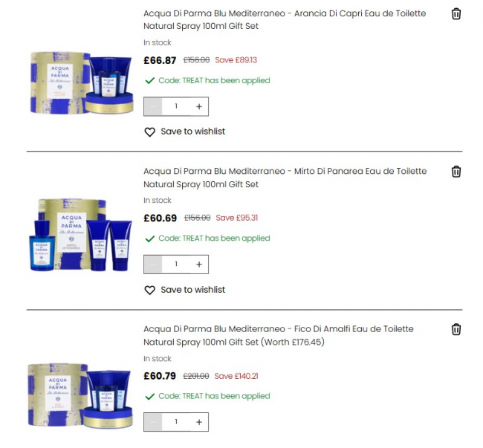Delete the Fico Di Amalfi gift set
Viewport: 483px width, 448px height.
(456, 329)
